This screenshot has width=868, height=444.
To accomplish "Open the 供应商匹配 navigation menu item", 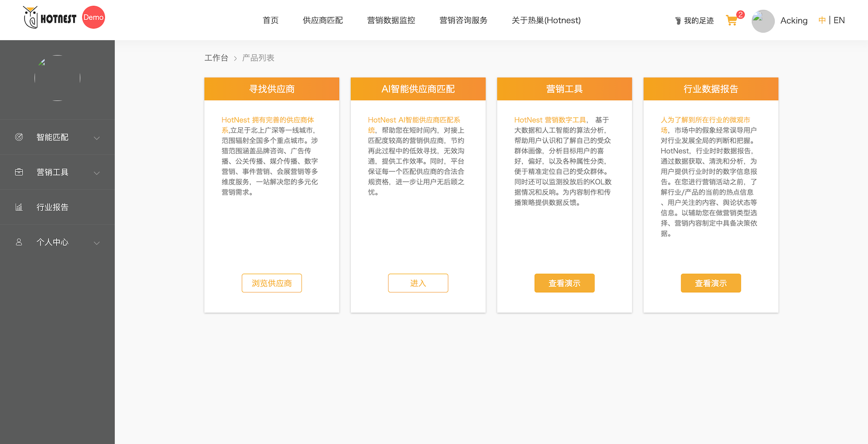I will pos(323,20).
